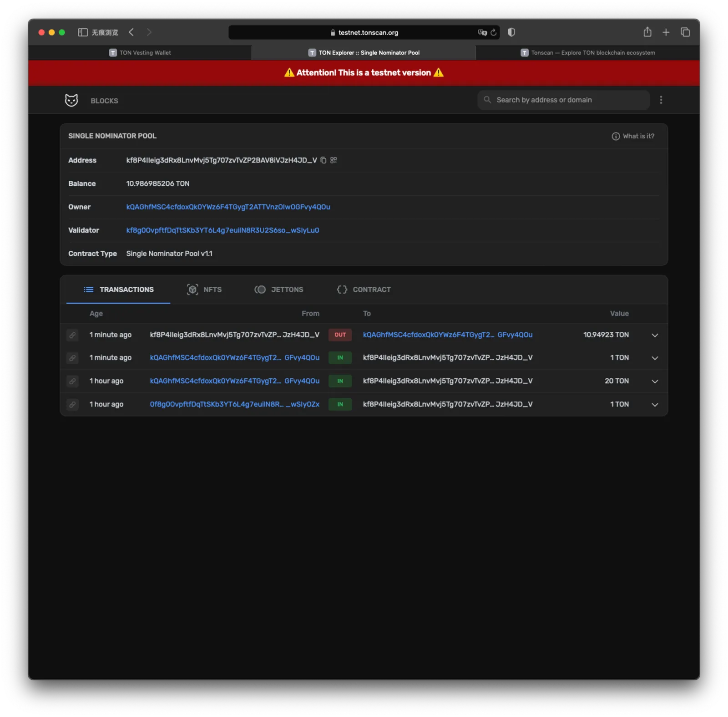The height and width of the screenshot is (717, 728).
Task: Open the Owner address link
Action: tap(228, 207)
